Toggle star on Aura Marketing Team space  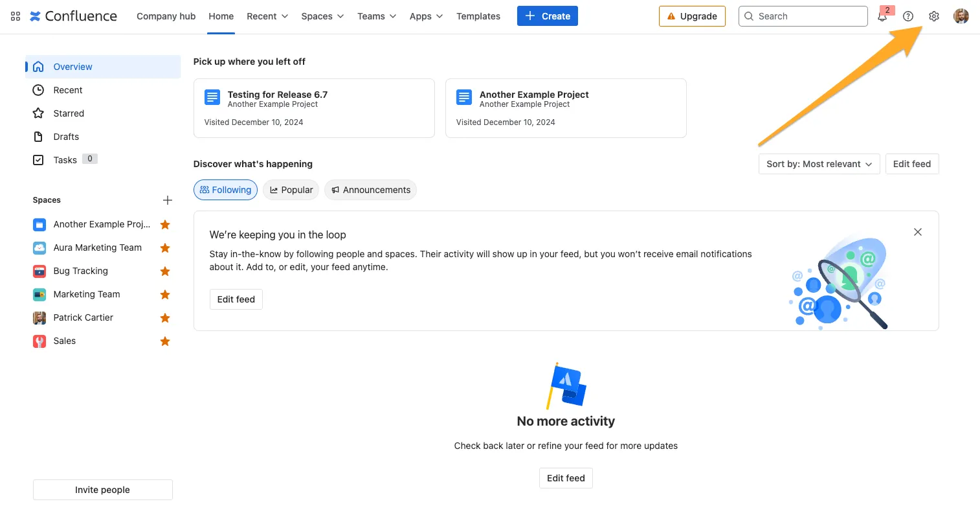point(165,248)
